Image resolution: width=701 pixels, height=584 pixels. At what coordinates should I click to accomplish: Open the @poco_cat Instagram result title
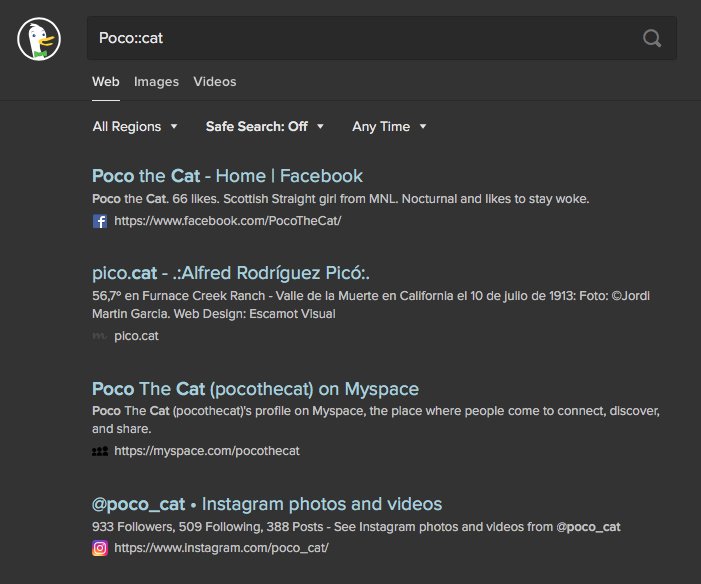tap(267, 504)
